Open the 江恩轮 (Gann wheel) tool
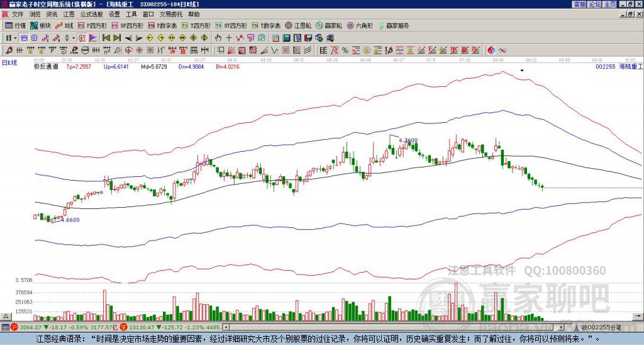644x345 pixels. (x=298, y=25)
